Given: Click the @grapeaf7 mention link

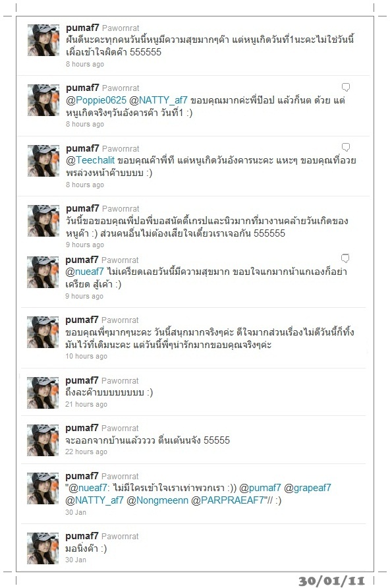Looking at the screenshot, I should (308, 488).
